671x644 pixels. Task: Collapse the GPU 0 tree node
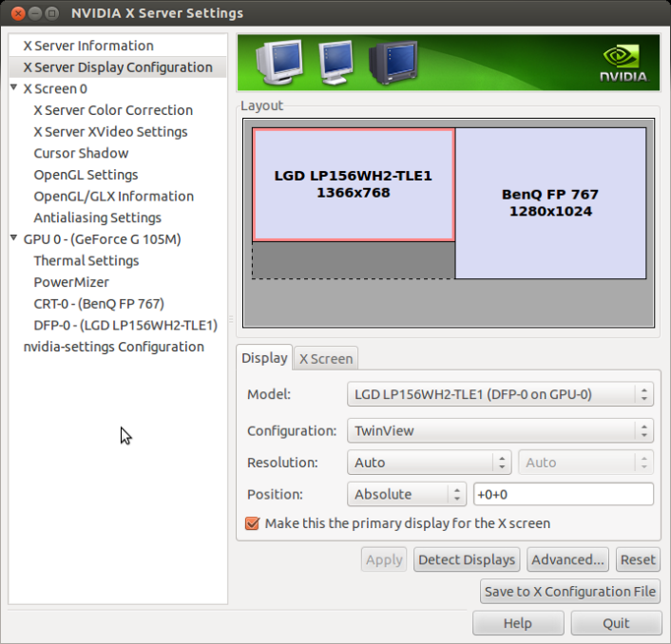click(14, 238)
